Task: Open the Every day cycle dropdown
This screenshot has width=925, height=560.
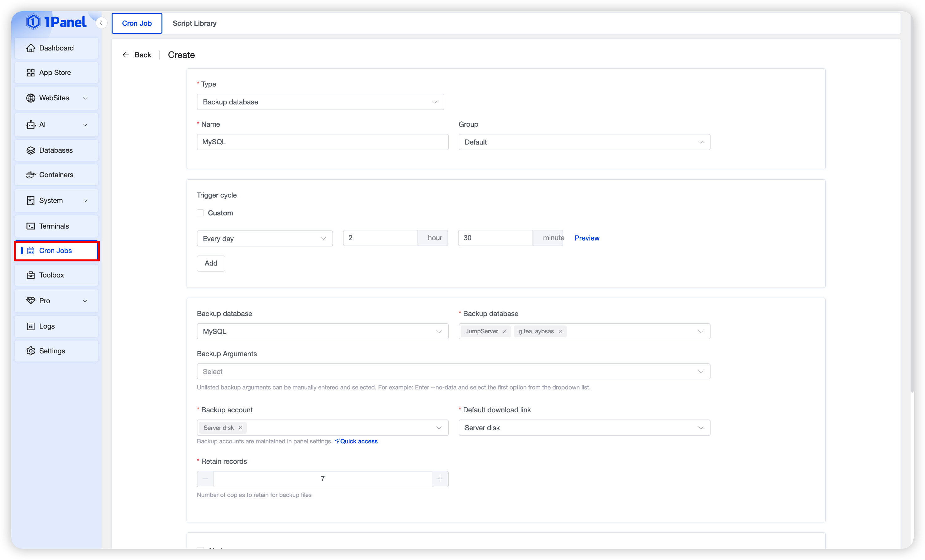Action: pyautogui.click(x=265, y=238)
